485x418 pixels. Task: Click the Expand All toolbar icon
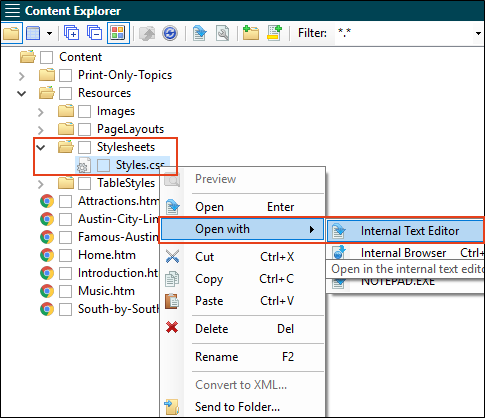[x=71, y=33]
